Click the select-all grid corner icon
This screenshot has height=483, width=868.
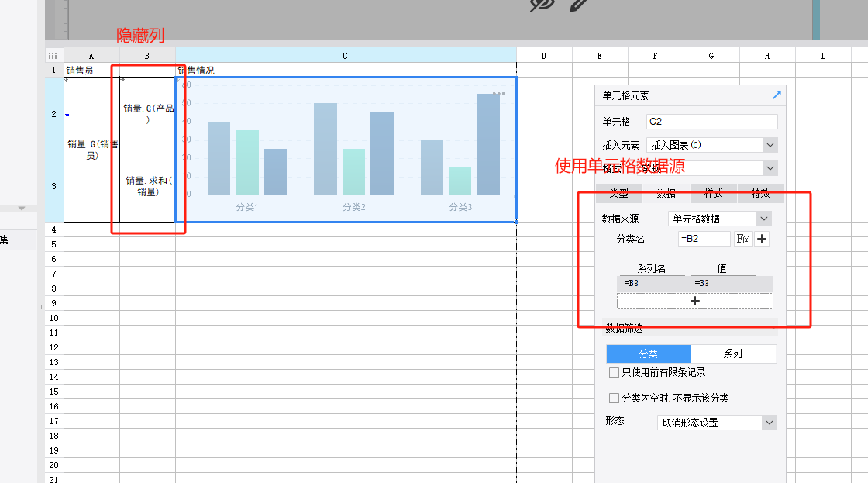53,55
